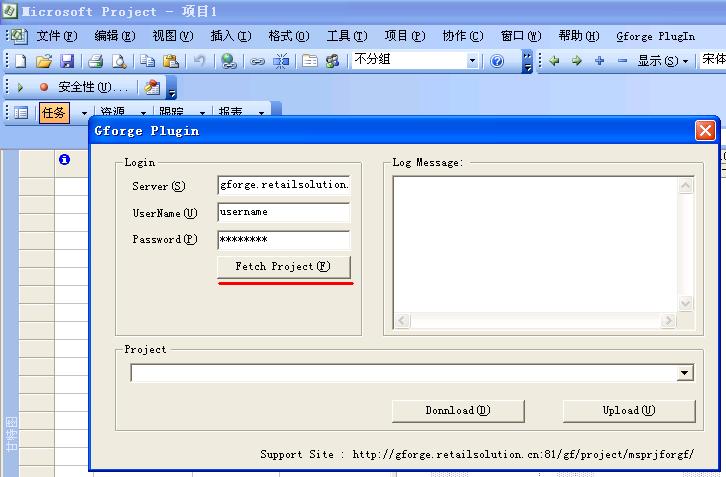Open the Gforge PlugIn menu

pyautogui.click(x=656, y=37)
